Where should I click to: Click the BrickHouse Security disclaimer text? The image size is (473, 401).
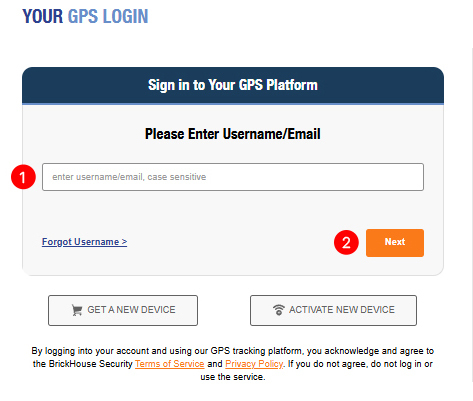[x=233, y=364]
